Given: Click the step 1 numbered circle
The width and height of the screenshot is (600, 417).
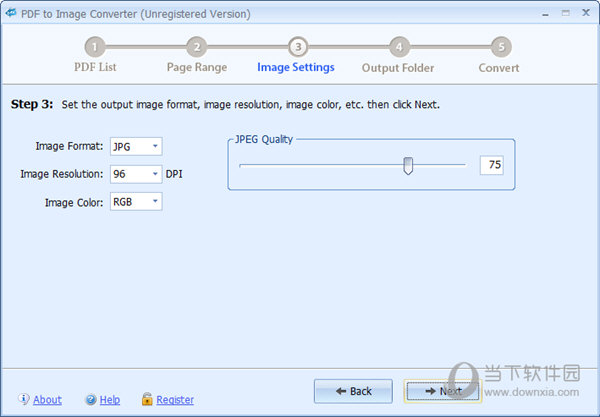Looking at the screenshot, I should tap(95, 46).
